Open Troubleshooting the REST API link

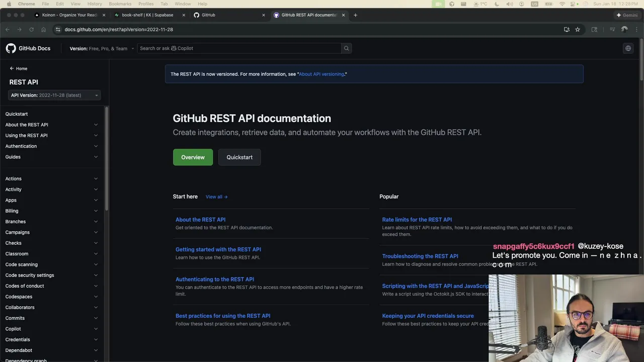[x=420, y=256]
